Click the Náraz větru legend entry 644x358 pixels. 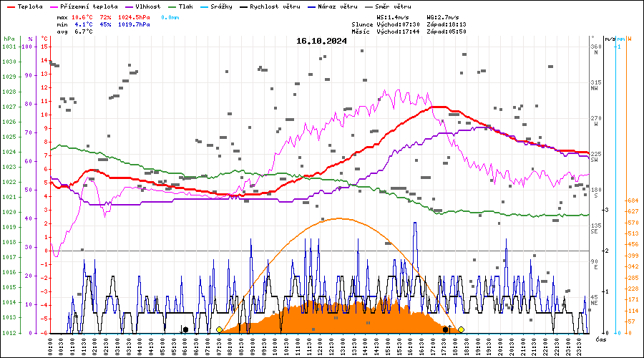point(336,6)
